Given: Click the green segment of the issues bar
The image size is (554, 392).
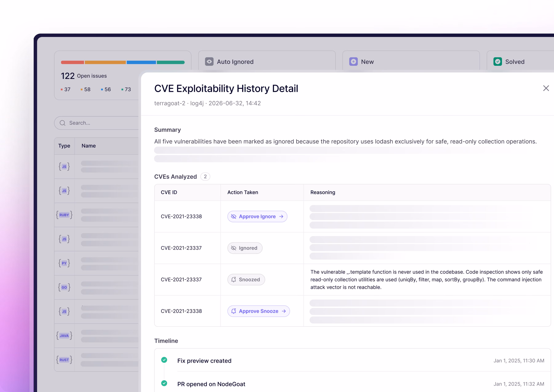Looking at the screenshot, I should pos(171,62).
